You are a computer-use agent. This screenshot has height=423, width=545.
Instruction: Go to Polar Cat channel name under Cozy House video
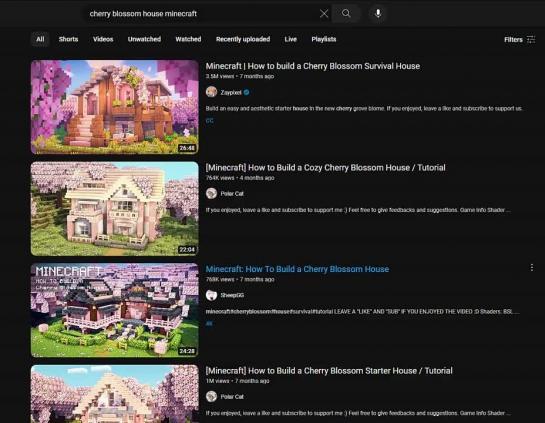click(x=232, y=194)
